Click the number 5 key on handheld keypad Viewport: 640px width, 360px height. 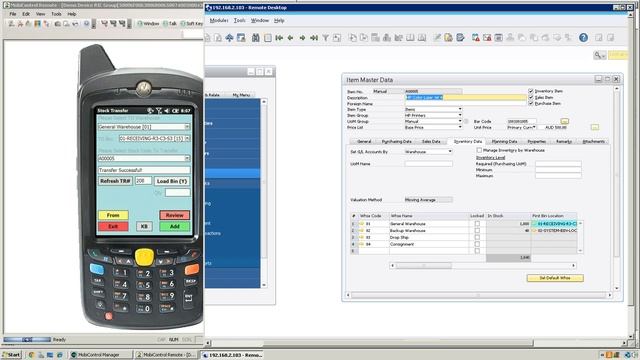[144, 285]
